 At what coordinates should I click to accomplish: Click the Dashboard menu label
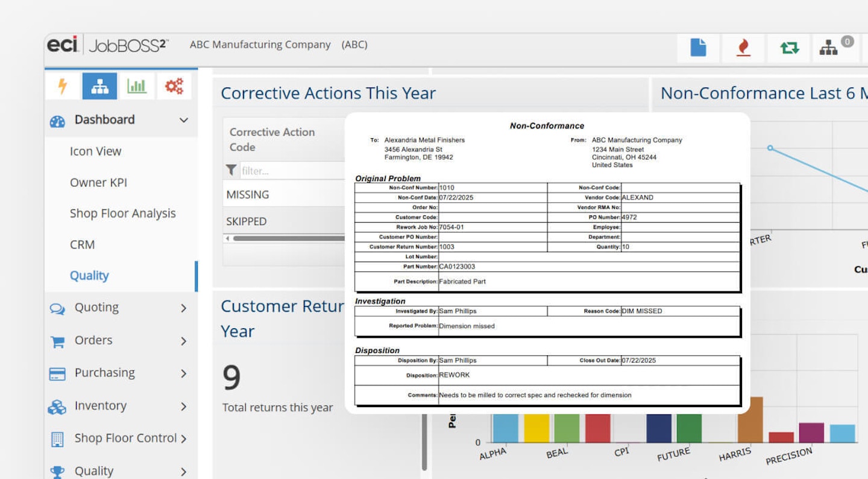[x=104, y=119]
